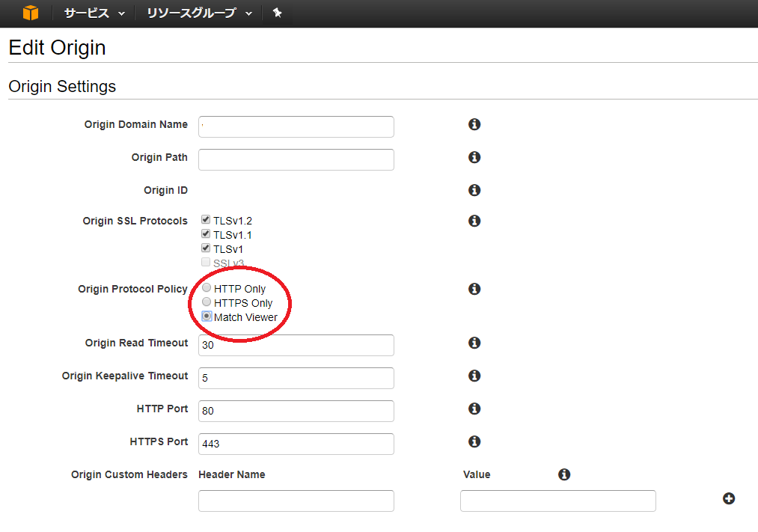The height and width of the screenshot is (532, 758).
Task: Click the Origin Path input field
Action: (x=296, y=159)
